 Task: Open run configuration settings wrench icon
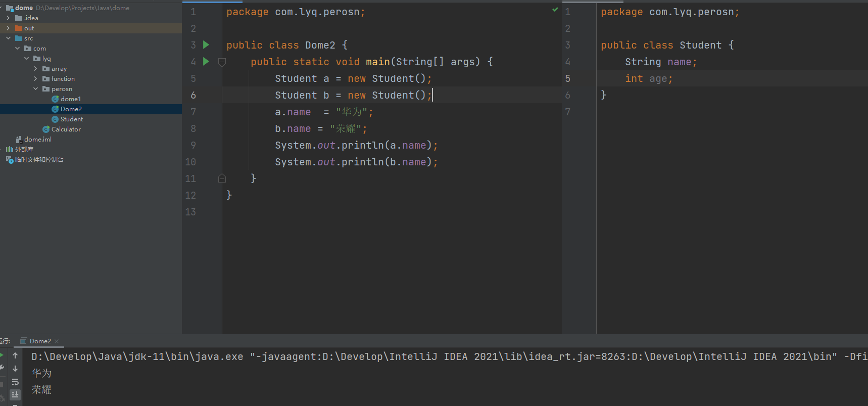coord(2,368)
